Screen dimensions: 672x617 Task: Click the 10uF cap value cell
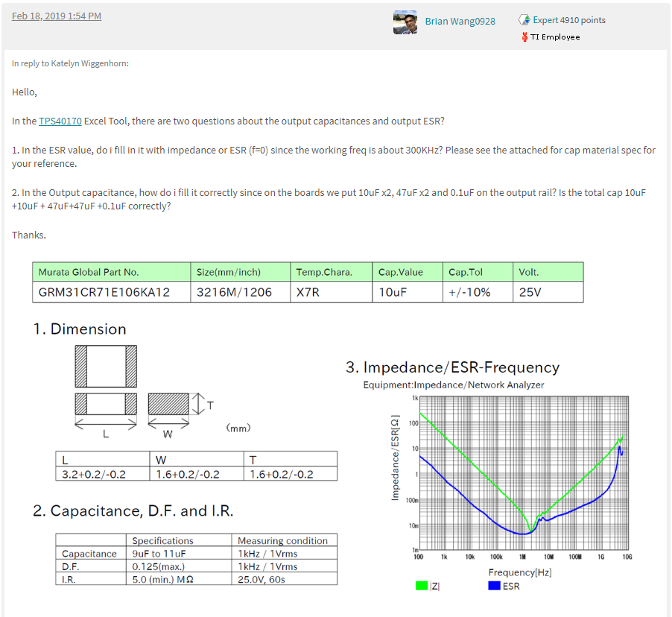[x=407, y=292]
